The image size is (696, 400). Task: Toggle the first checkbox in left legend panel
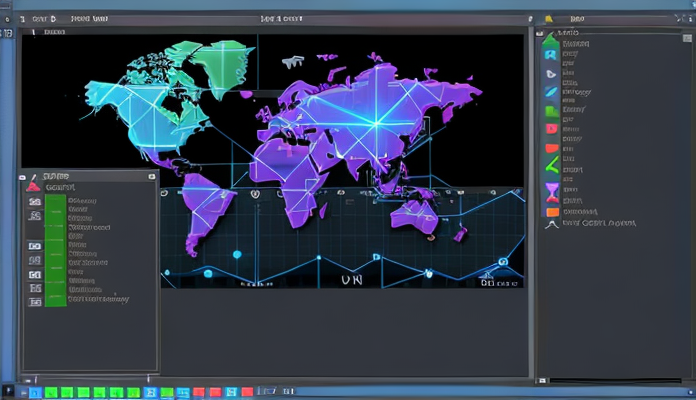pos(34,201)
